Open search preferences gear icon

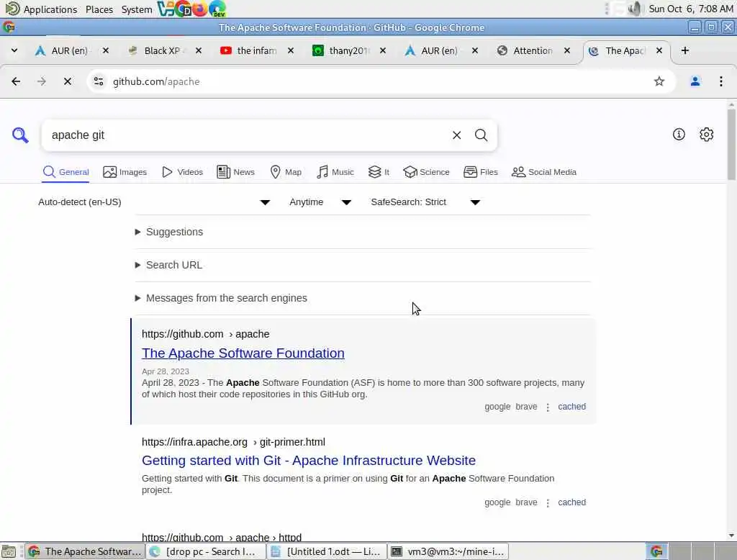pyautogui.click(x=706, y=135)
